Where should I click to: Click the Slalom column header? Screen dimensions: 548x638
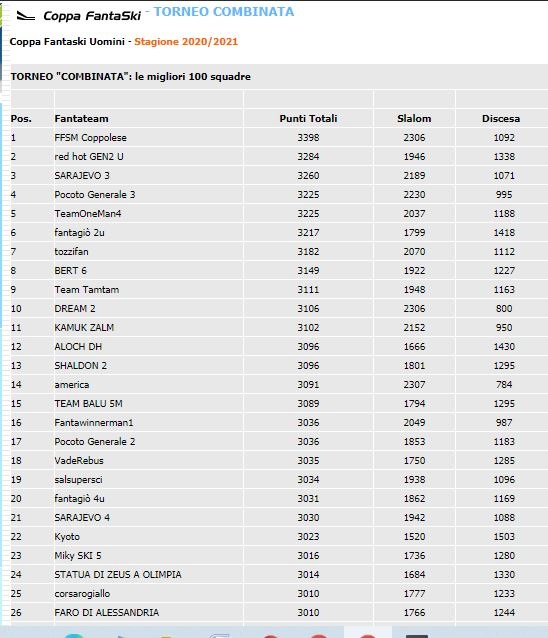click(414, 118)
